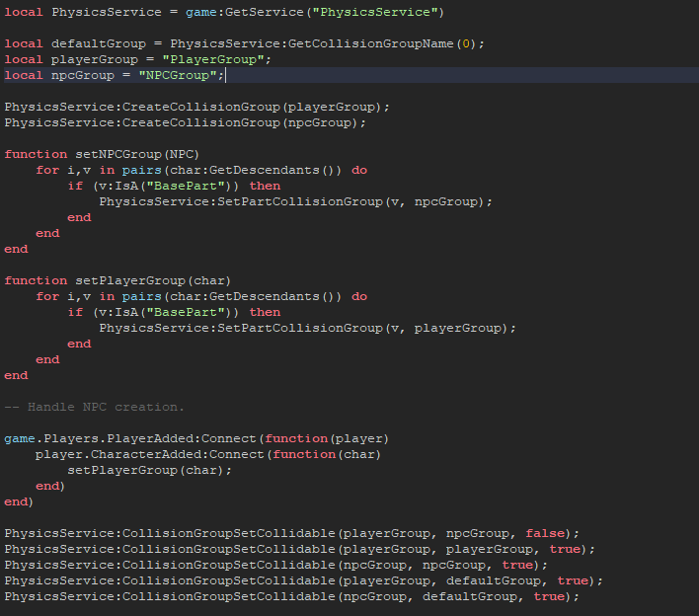
Task: Click the function setNPCGroup(NPC) header
Action: pyautogui.click(x=102, y=154)
